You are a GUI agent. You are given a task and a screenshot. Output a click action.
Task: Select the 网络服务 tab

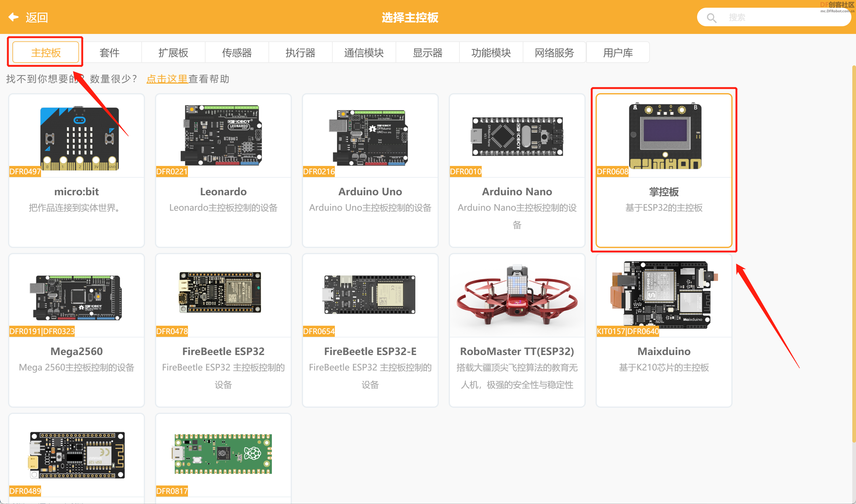point(554,53)
